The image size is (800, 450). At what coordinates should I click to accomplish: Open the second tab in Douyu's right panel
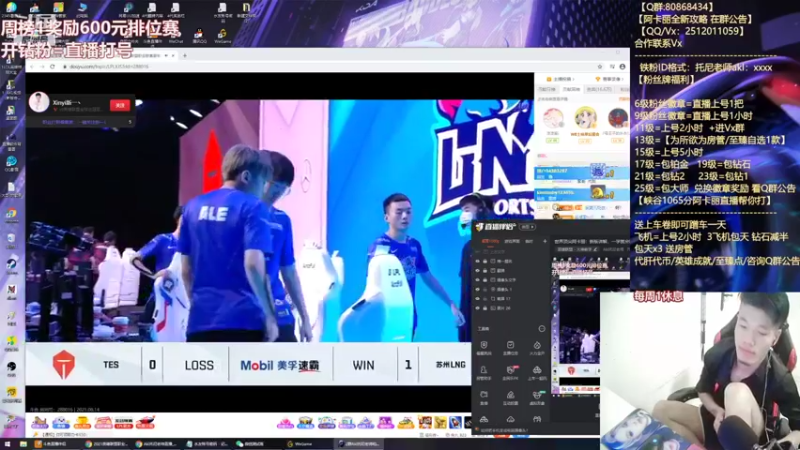(571, 89)
